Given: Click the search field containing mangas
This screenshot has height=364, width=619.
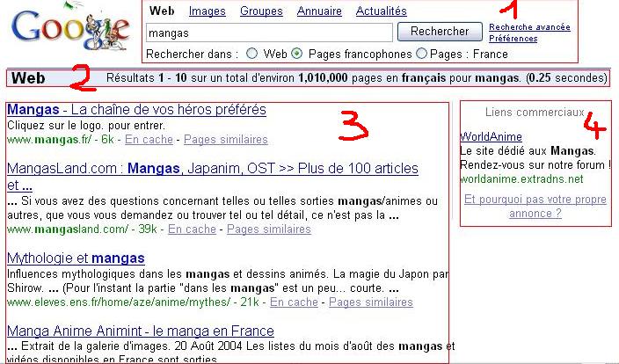Looking at the screenshot, I should pos(269,33).
